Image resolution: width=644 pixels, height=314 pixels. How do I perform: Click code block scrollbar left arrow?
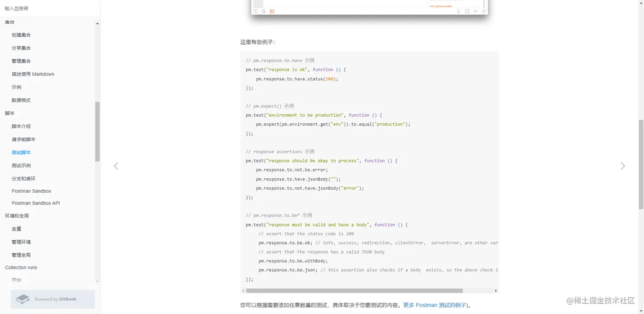coord(243,291)
